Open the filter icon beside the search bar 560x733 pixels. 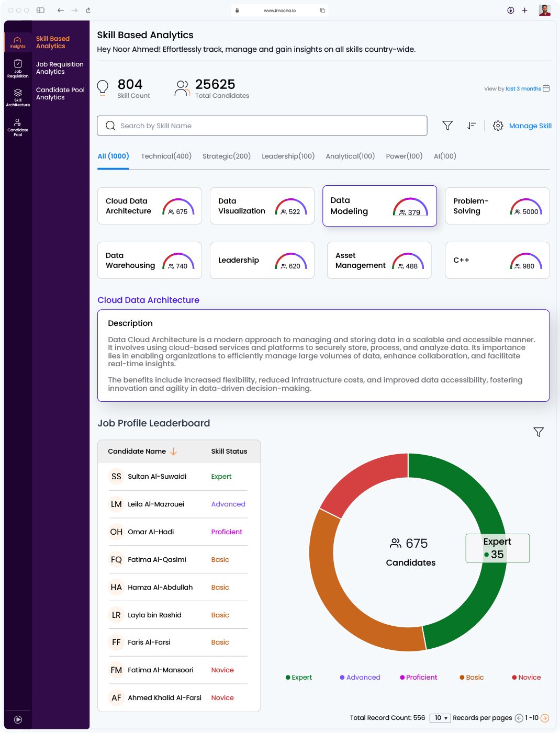point(447,126)
